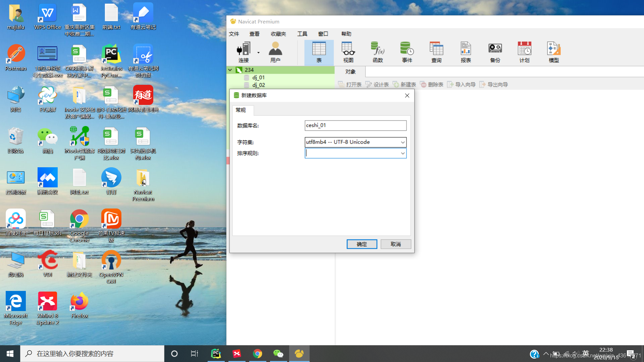Image resolution: width=644 pixels, height=362 pixels.
Task: Open DingTalk (钉钉) desktop shortcut
Action: point(111,181)
